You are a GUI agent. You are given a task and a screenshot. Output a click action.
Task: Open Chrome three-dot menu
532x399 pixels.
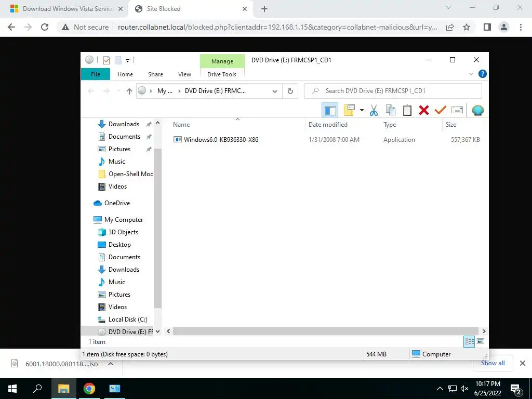tap(521, 27)
